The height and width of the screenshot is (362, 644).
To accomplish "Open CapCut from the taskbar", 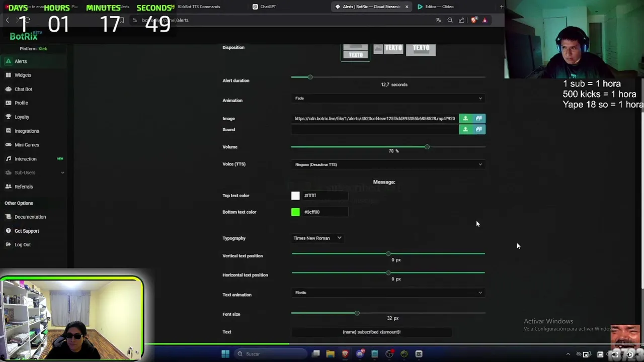I will (x=419, y=354).
